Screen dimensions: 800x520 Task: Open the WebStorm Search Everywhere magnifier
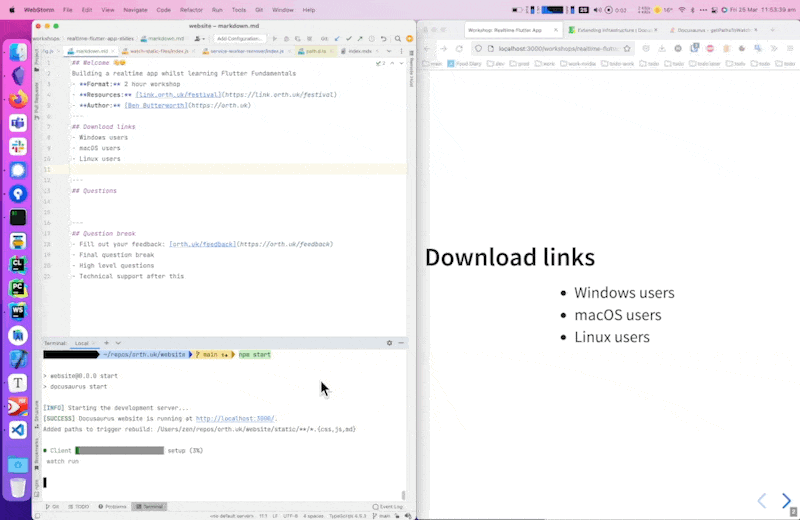[x=397, y=39]
